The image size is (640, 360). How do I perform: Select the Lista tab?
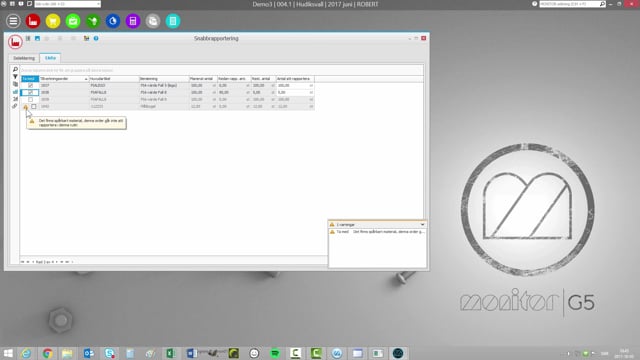[50, 58]
